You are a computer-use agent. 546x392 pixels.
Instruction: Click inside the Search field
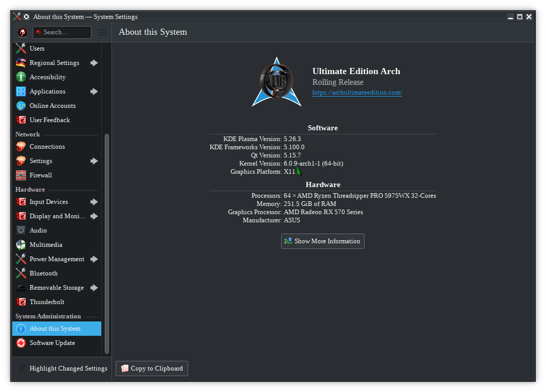point(62,32)
